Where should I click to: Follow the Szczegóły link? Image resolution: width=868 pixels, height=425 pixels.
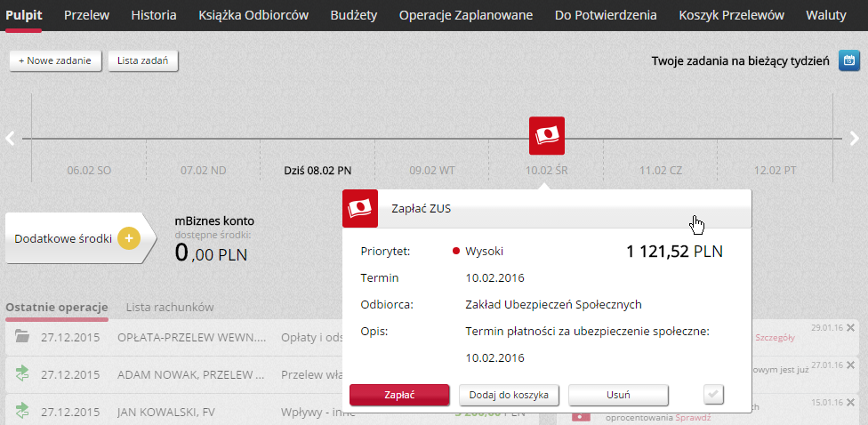pyautogui.click(x=775, y=338)
